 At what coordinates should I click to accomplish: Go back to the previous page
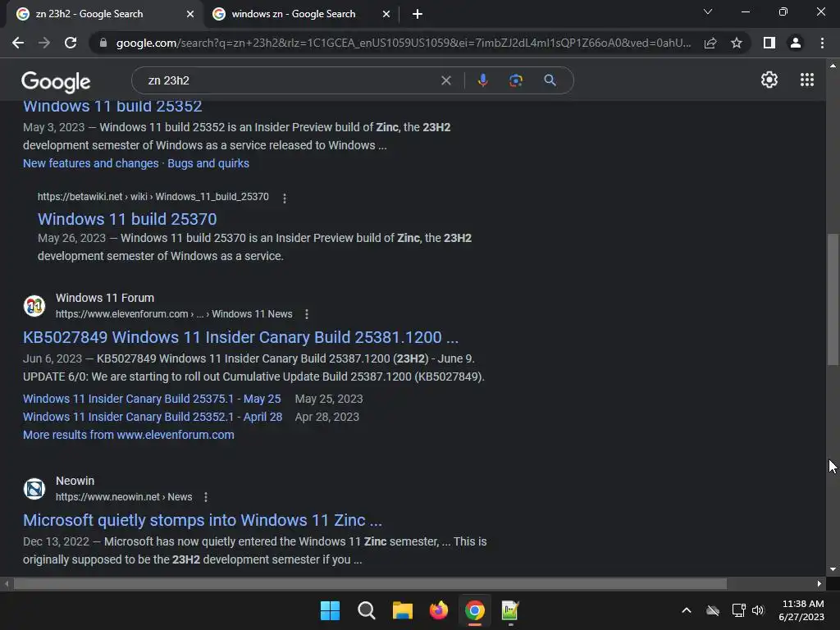[x=18, y=43]
